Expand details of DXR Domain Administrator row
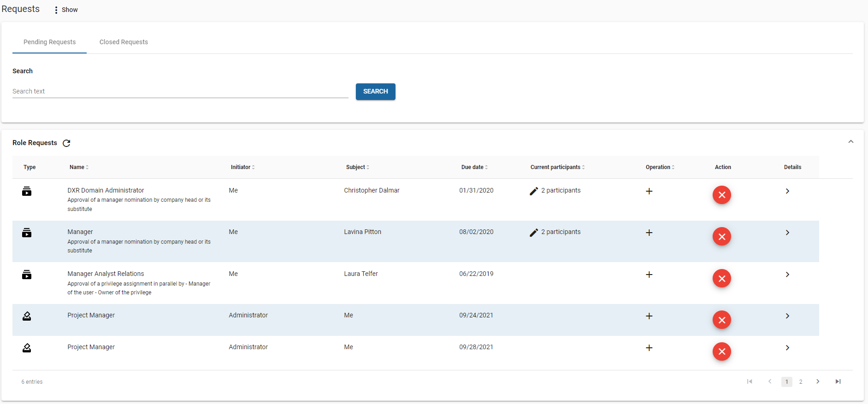Image resolution: width=868 pixels, height=404 pixels. 787,191
